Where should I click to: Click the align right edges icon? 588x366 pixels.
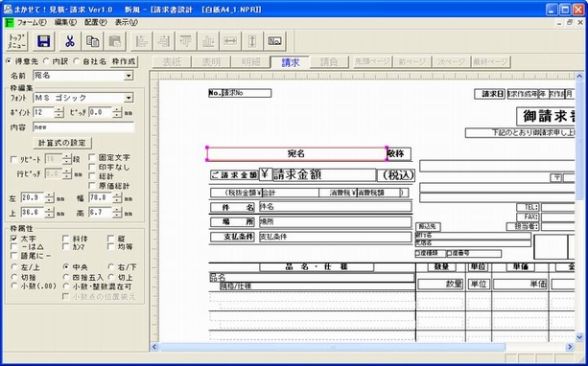[163, 41]
